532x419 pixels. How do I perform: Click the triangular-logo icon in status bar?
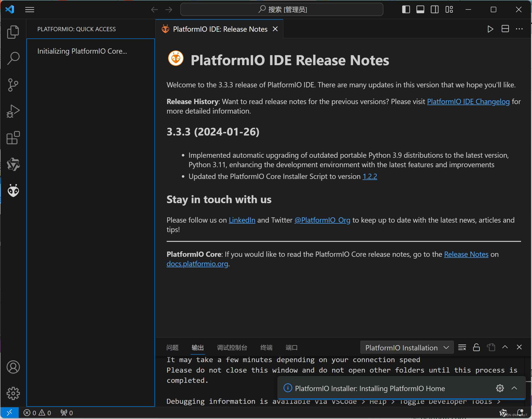coord(503,413)
